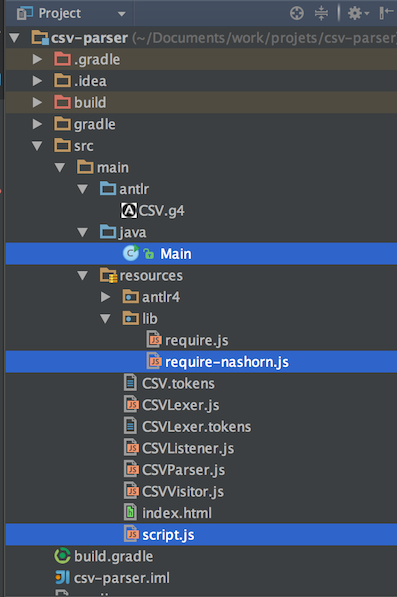Click the hide panel icon
The width and height of the screenshot is (397, 597).
tap(387, 13)
